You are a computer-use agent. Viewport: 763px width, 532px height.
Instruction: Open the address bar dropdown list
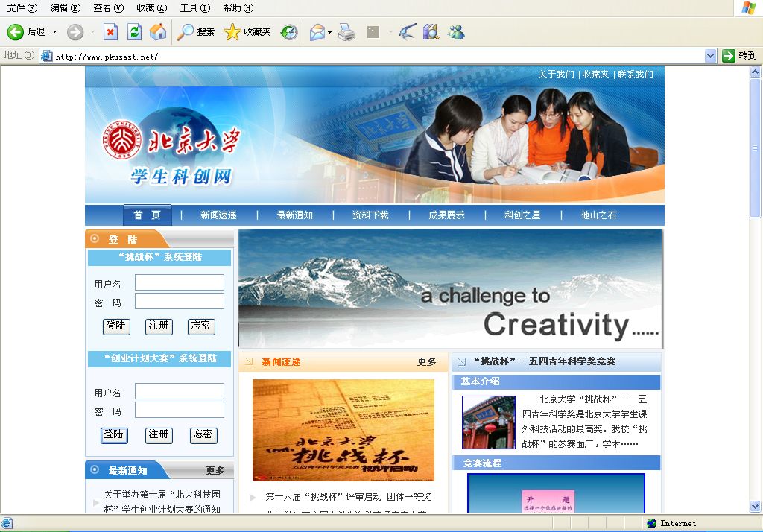click(710, 56)
